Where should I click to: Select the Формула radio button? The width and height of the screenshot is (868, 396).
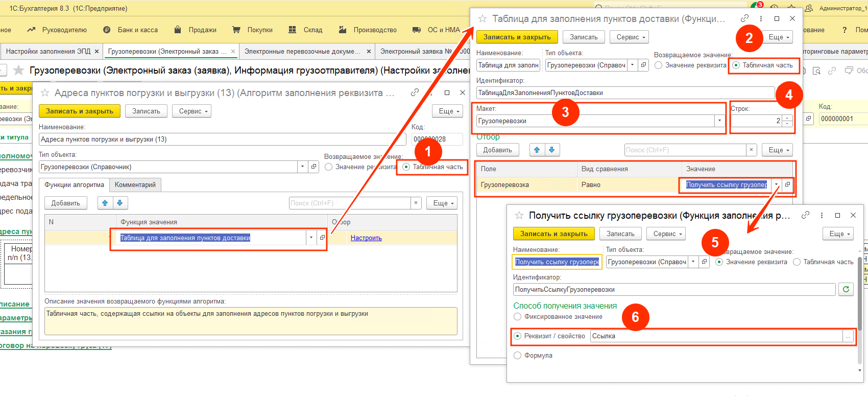[x=517, y=356]
